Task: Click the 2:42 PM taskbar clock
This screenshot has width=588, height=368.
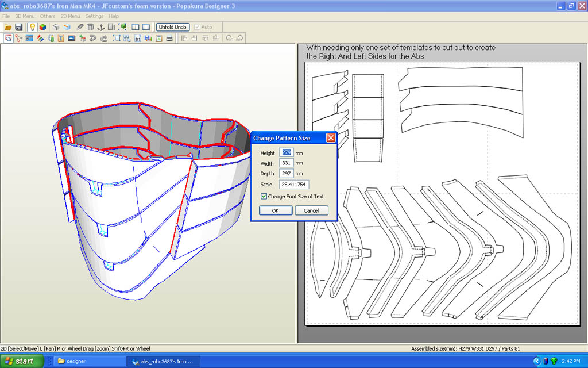Action: [571, 361]
